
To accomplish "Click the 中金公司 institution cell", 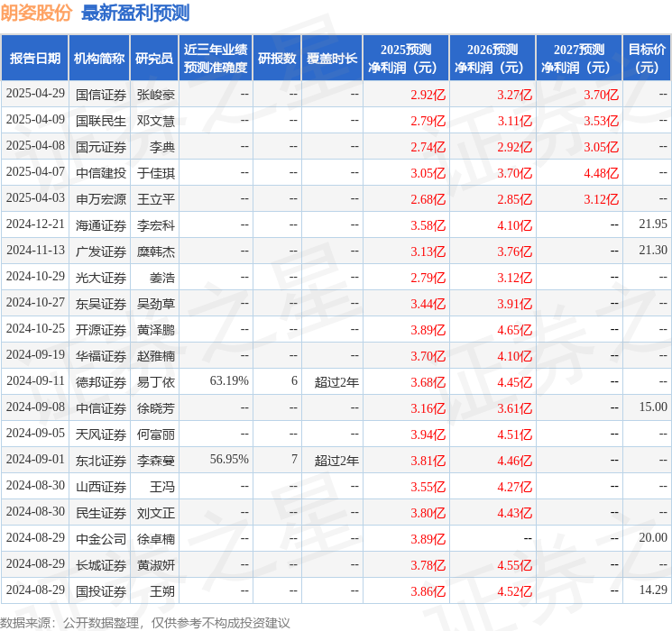I will click(101, 539).
